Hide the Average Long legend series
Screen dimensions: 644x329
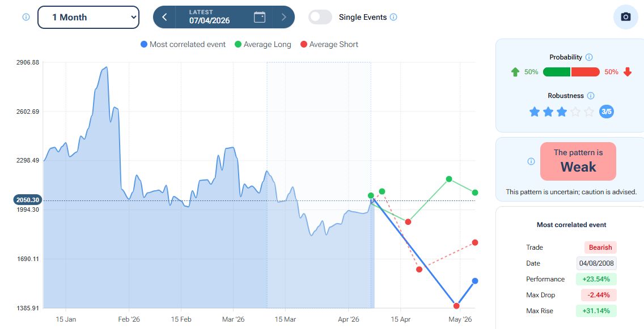(262, 44)
